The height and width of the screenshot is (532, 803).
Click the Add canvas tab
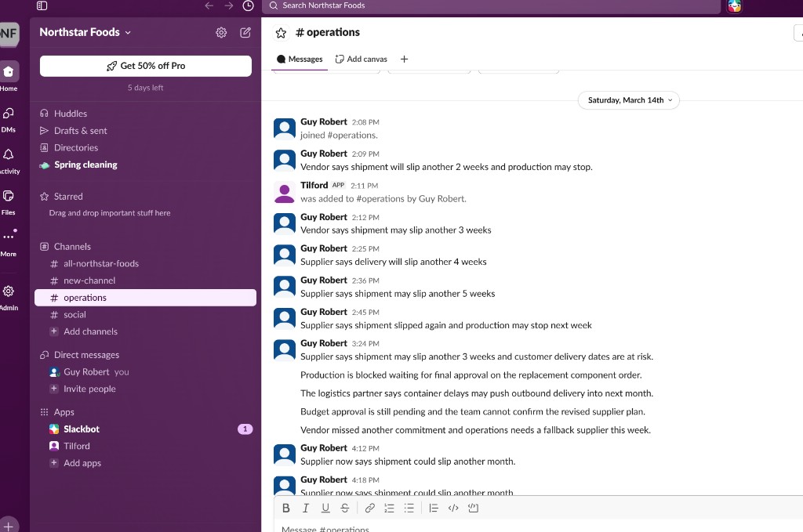[361, 60]
